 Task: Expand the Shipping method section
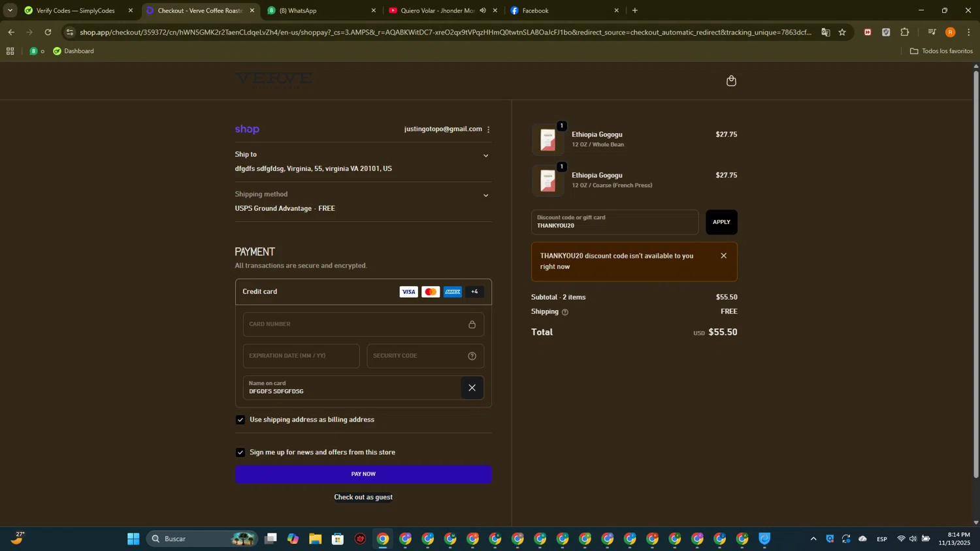click(485, 196)
